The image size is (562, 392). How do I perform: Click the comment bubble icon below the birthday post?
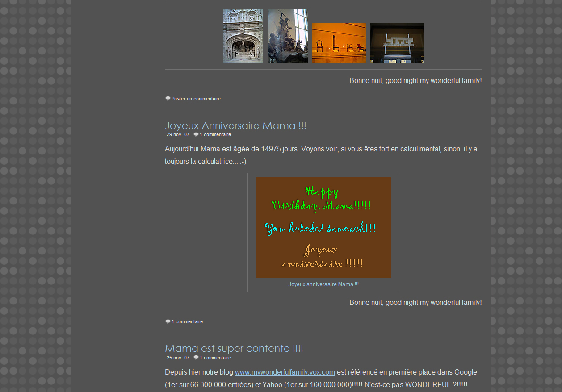point(168,321)
